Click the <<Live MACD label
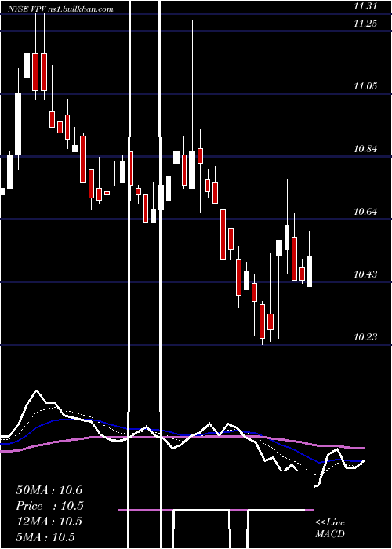Image resolution: width=392 pixels, height=549 pixels. point(330,528)
